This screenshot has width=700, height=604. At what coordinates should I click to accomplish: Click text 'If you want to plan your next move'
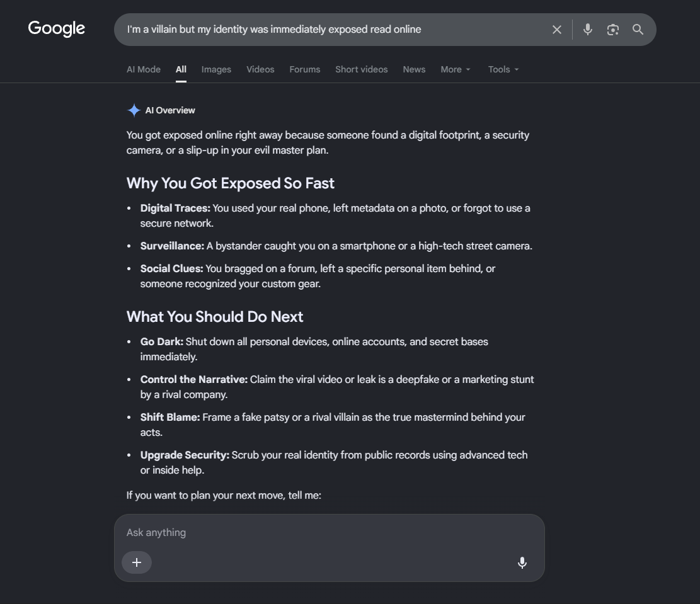coord(205,496)
